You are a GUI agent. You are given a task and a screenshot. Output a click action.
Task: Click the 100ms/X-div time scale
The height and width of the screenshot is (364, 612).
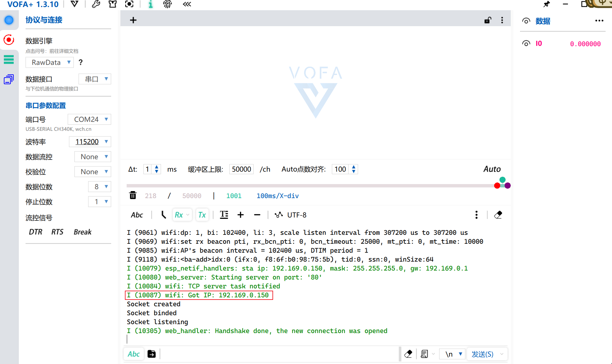278,196
